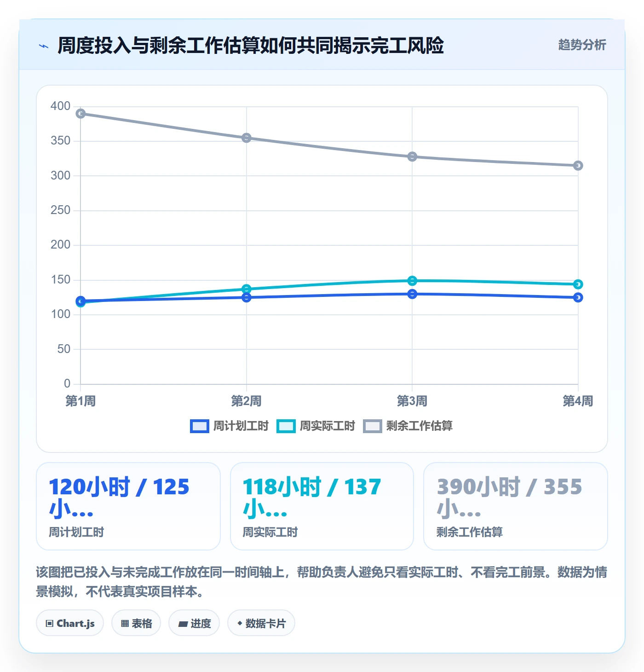The width and height of the screenshot is (644, 672).
Task: Click the 周实际工时 data point at 第4周
Action: pos(578,284)
